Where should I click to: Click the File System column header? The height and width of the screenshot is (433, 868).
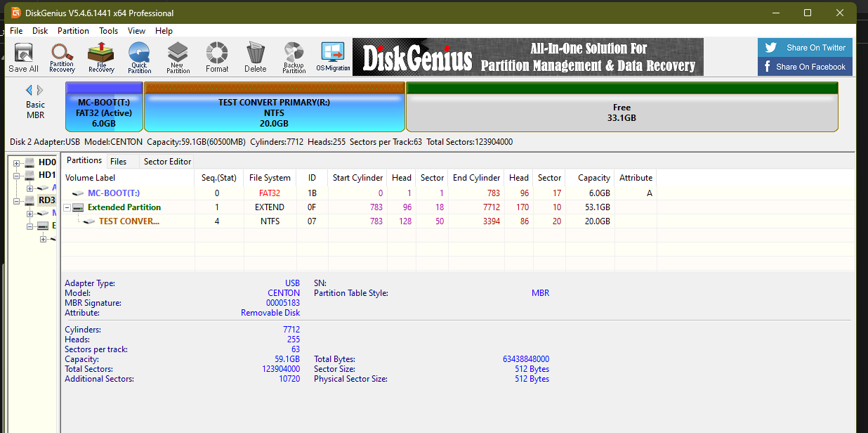[270, 178]
